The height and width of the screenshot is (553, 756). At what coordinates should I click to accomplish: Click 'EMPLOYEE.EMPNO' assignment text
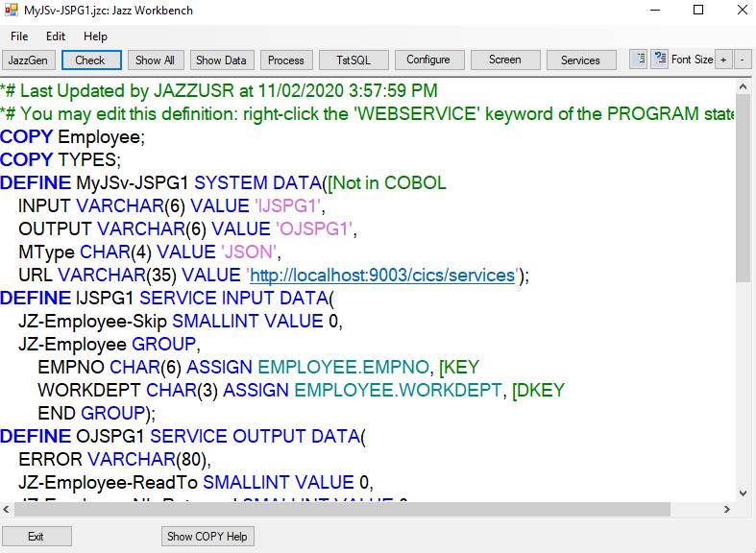pyautogui.click(x=343, y=368)
